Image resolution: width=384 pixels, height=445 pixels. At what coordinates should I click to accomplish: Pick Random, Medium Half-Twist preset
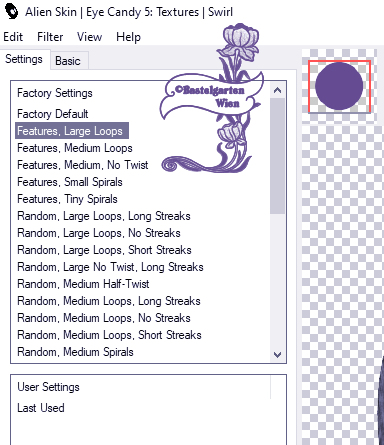tap(83, 284)
